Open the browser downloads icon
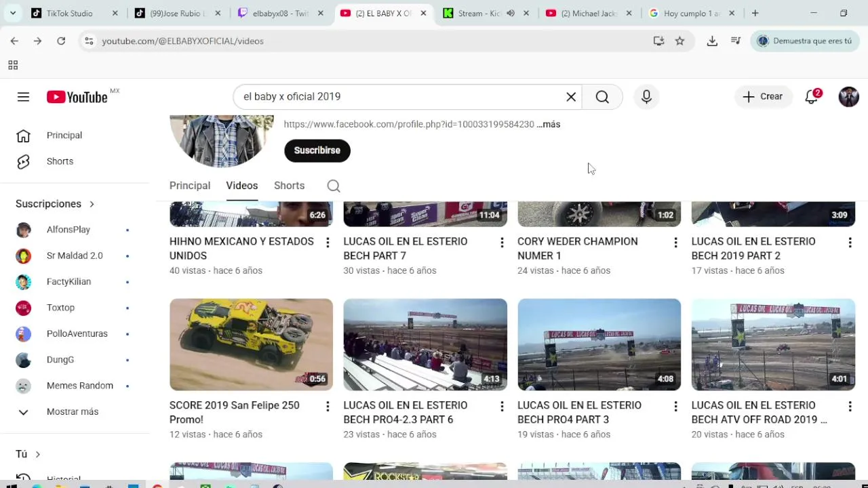This screenshot has width=868, height=488. [712, 41]
